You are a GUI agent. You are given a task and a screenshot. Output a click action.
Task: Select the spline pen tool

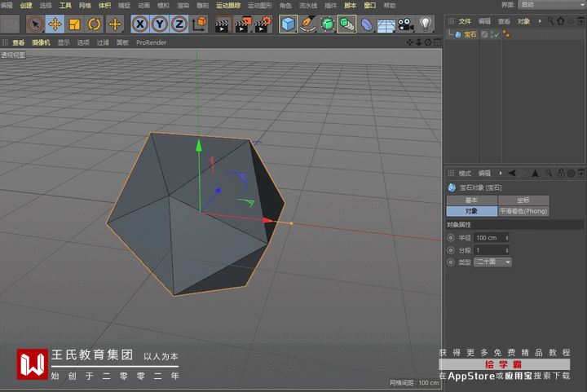point(307,24)
